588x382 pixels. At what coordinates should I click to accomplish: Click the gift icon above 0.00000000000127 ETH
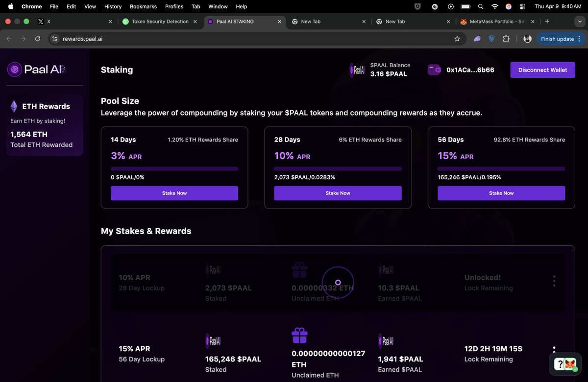(x=299, y=335)
